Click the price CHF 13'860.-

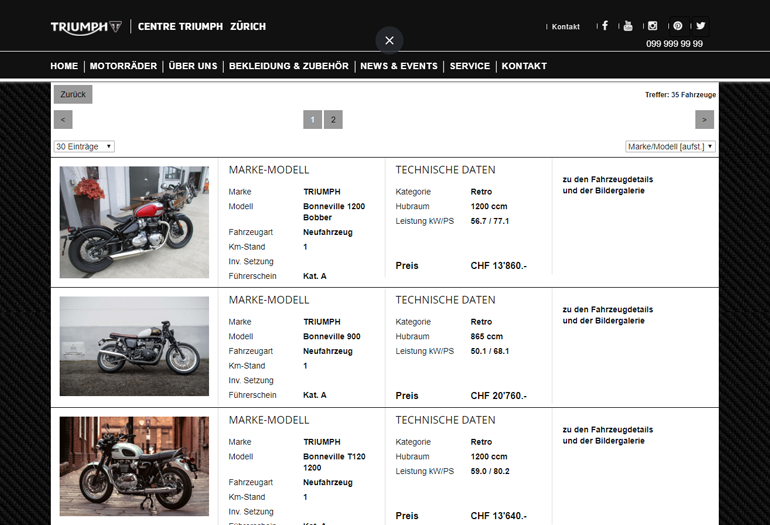[x=498, y=266]
